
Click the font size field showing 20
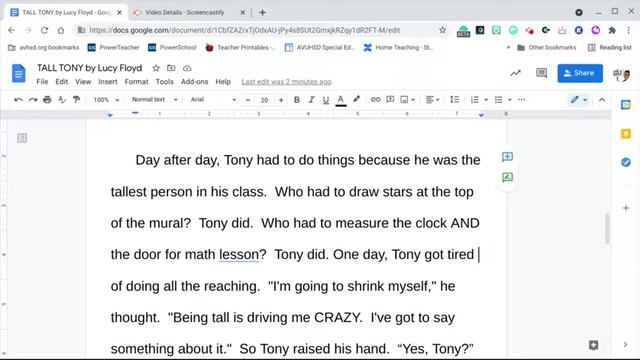264,100
